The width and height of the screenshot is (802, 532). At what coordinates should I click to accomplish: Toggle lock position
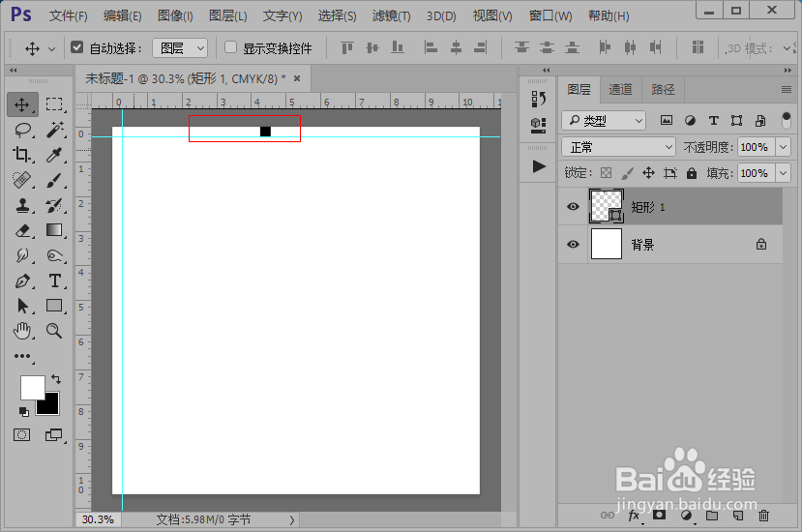pyautogui.click(x=648, y=173)
